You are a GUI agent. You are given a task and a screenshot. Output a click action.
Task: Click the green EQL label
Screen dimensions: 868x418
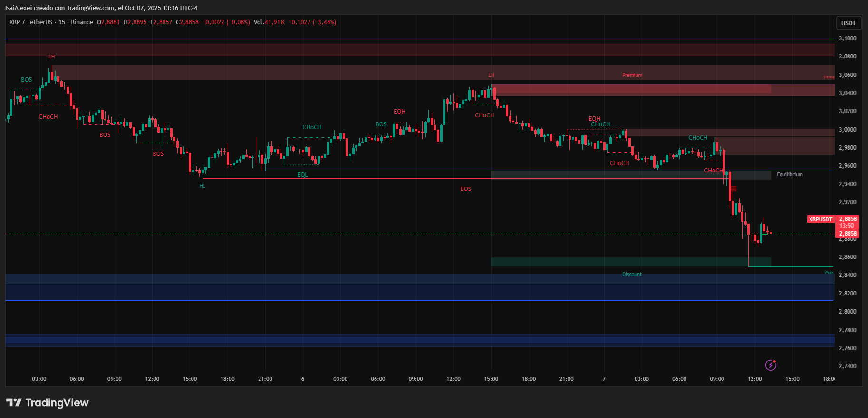pyautogui.click(x=302, y=175)
